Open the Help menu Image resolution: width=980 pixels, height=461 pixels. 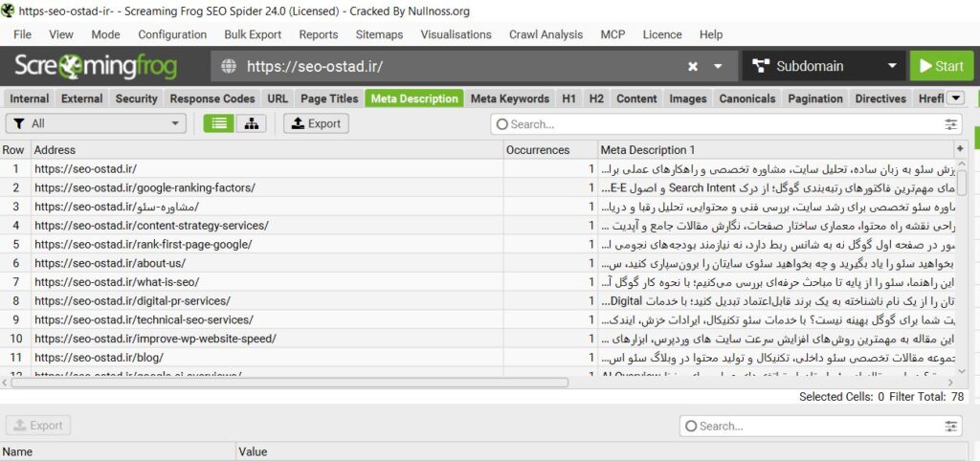point(711,34)
